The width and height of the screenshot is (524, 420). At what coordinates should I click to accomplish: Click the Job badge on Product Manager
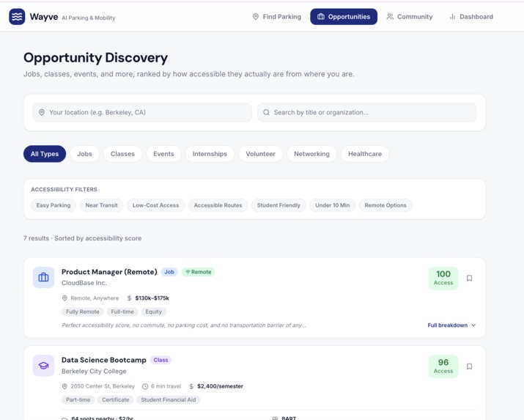coord(169,272)
